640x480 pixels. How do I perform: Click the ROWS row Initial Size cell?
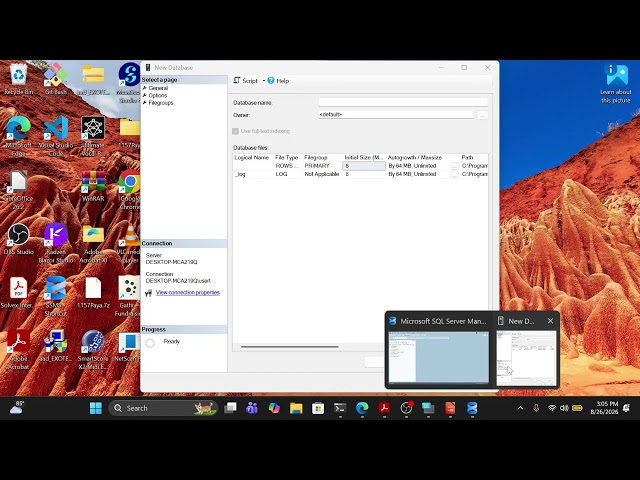click(364, 166)
